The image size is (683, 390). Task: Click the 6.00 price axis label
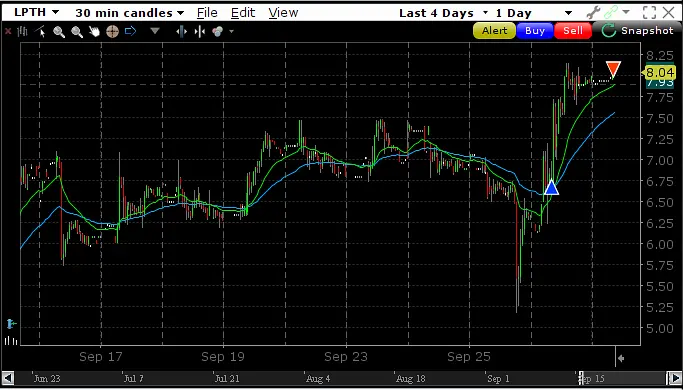pyautogui.click(x=660, y=244)
